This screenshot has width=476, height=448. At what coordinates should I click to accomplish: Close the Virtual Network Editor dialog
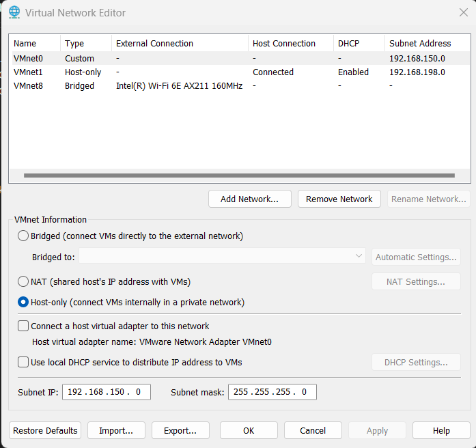coord(464,12)
